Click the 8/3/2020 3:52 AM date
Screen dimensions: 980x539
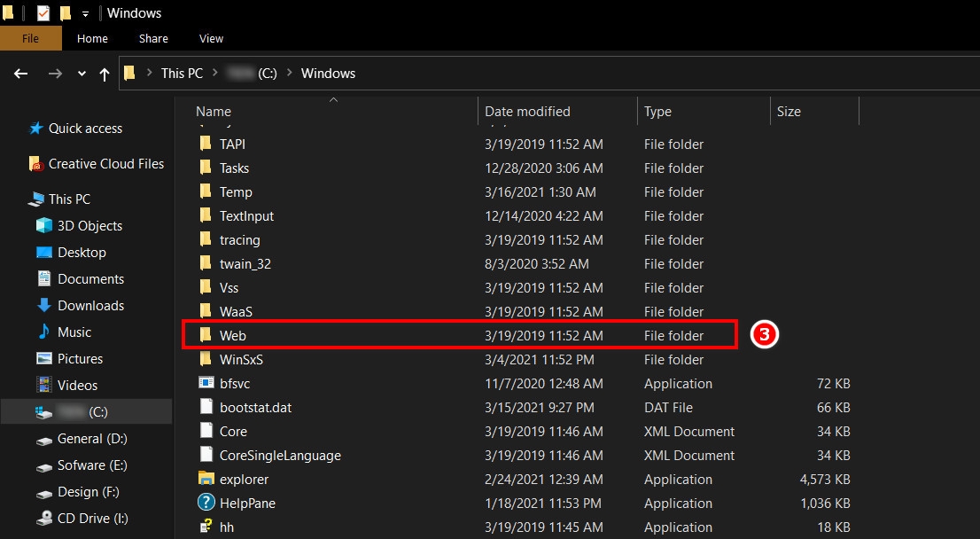536,264
